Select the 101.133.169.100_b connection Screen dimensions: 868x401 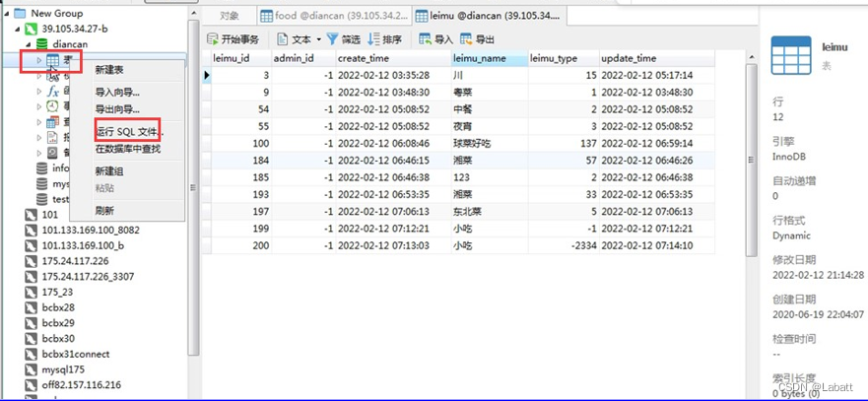83,245
